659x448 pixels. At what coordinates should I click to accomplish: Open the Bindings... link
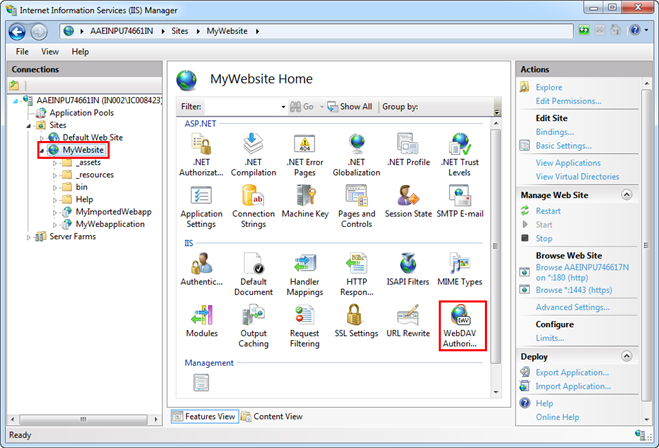(x=554, y=131)
